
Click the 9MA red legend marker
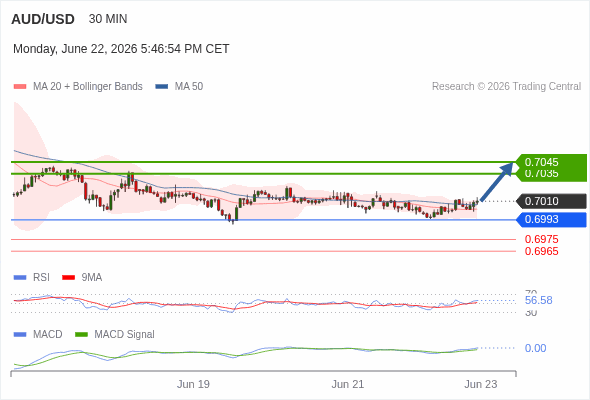(68, 278)
